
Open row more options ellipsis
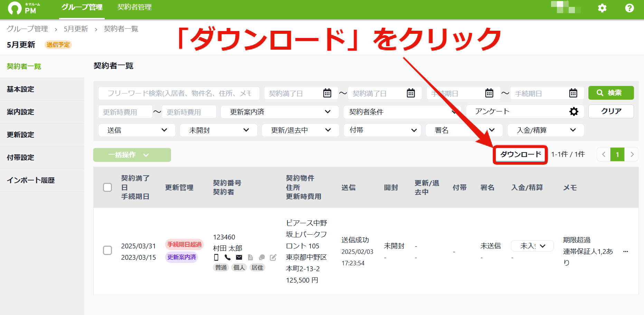(x=626, y=252)
